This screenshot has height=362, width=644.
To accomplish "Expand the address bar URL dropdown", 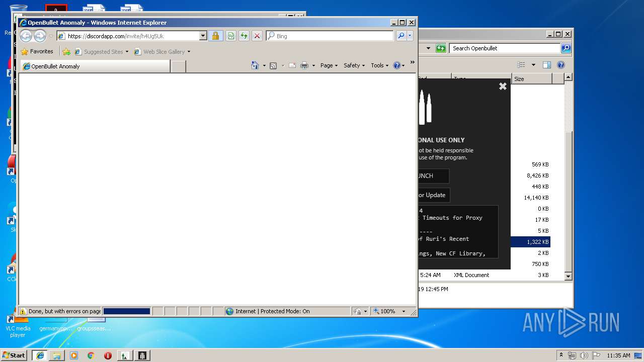I will [203, 36].
